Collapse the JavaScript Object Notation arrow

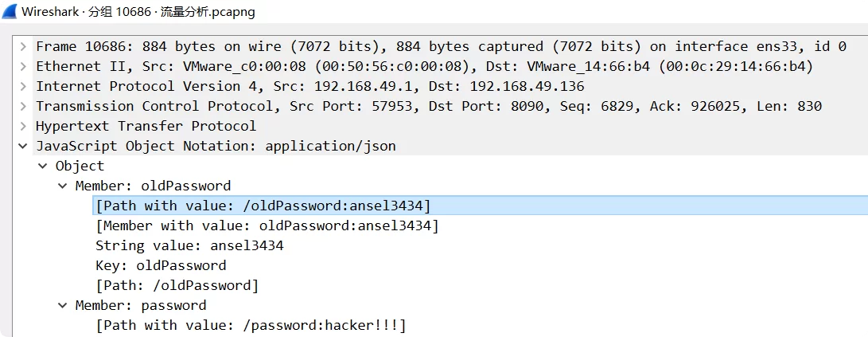click(x=23, y=147)
